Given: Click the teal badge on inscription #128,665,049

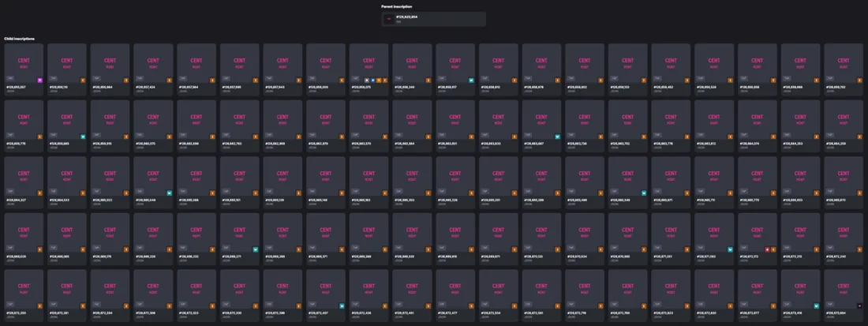Looking at the screenshot, I should [x=170, y=193].
